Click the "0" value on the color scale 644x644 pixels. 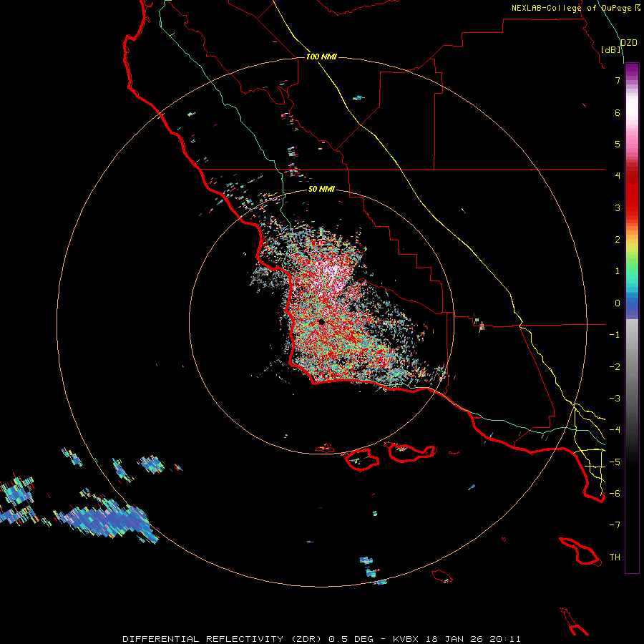[x=618, y=303]
